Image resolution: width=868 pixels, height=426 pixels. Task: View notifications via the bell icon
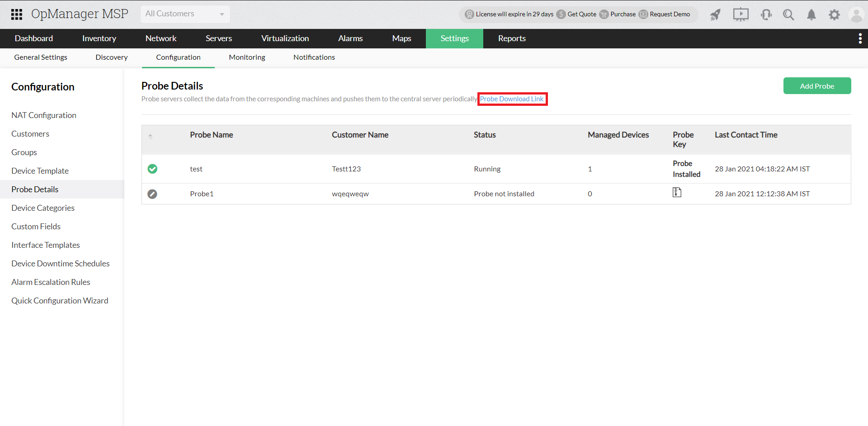click(x=811, y=14)
